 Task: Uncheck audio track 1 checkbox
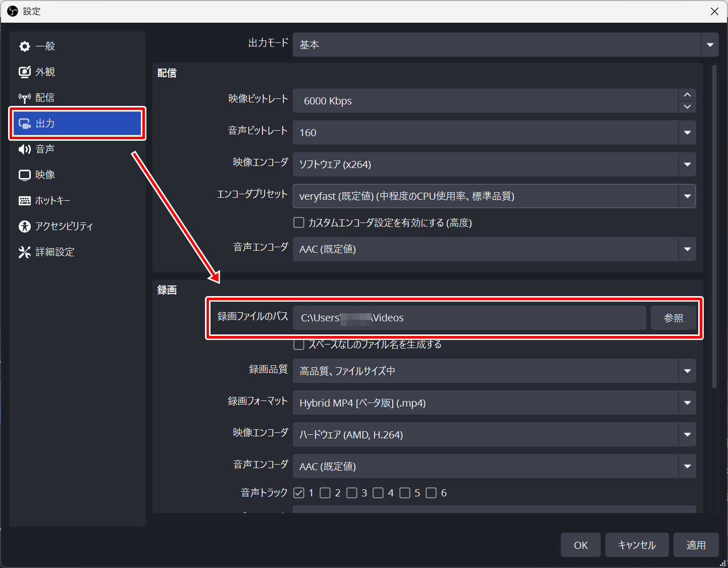(x=299, y=493)
